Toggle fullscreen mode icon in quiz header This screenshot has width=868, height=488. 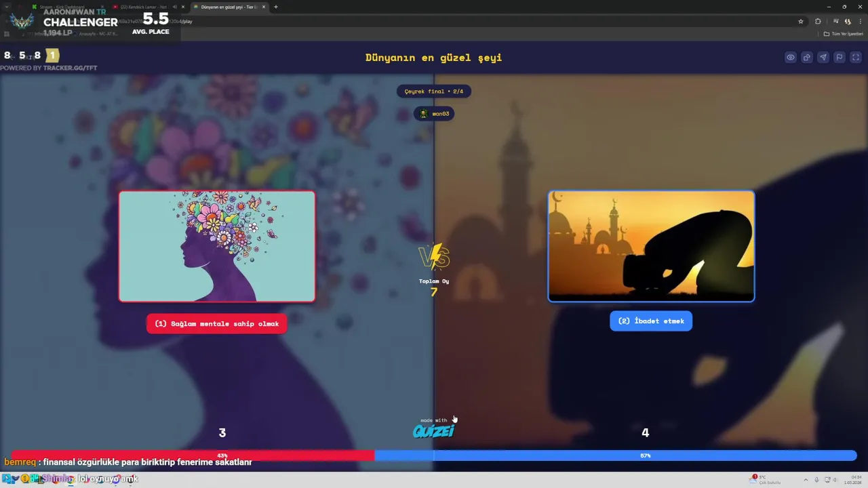(x=856, y=58)
